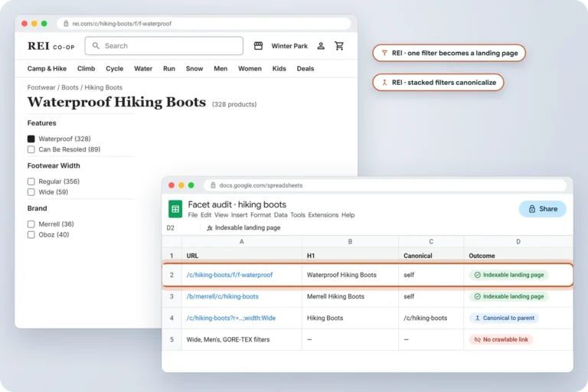588x392 pixels.
Task: Click the REI search input field
Action: [x=164, y=46]
